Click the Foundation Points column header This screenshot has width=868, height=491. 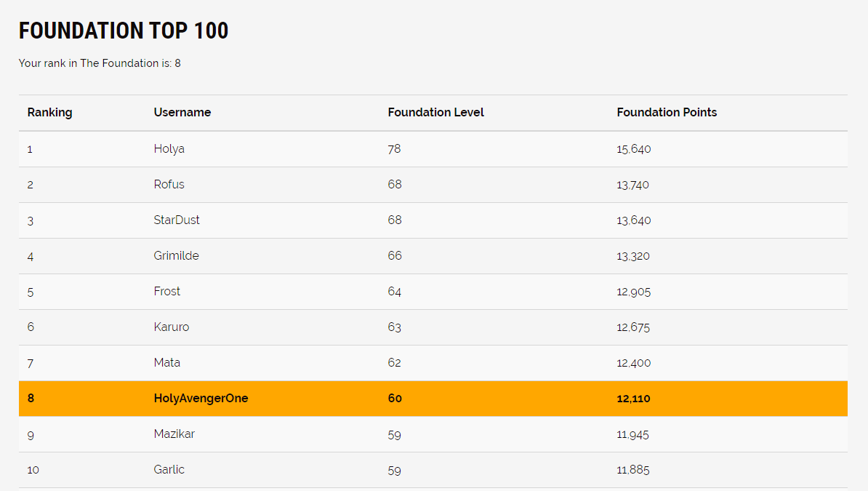tap(667, 113)
